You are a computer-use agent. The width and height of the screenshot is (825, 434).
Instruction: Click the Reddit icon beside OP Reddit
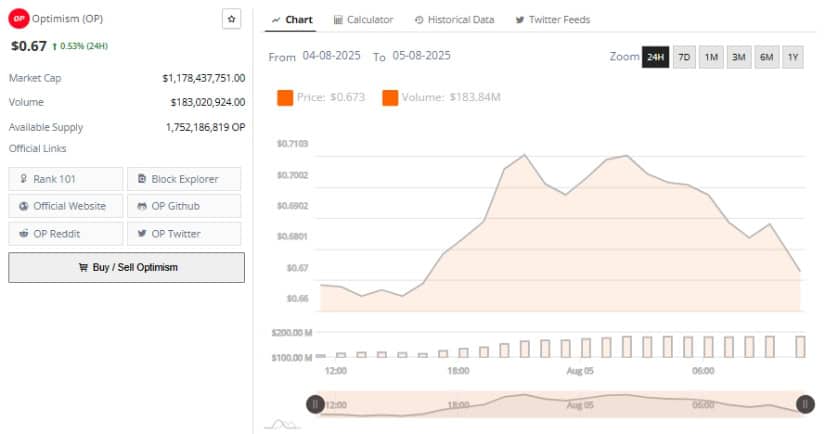(x=24, y=234)
